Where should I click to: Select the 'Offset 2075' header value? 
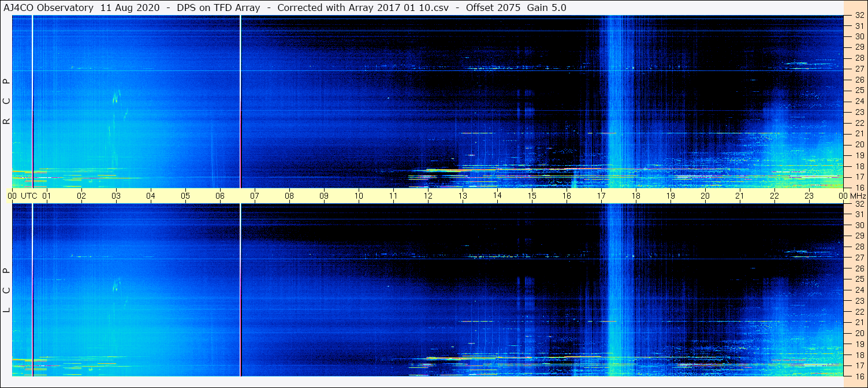(x=493, y=8)
